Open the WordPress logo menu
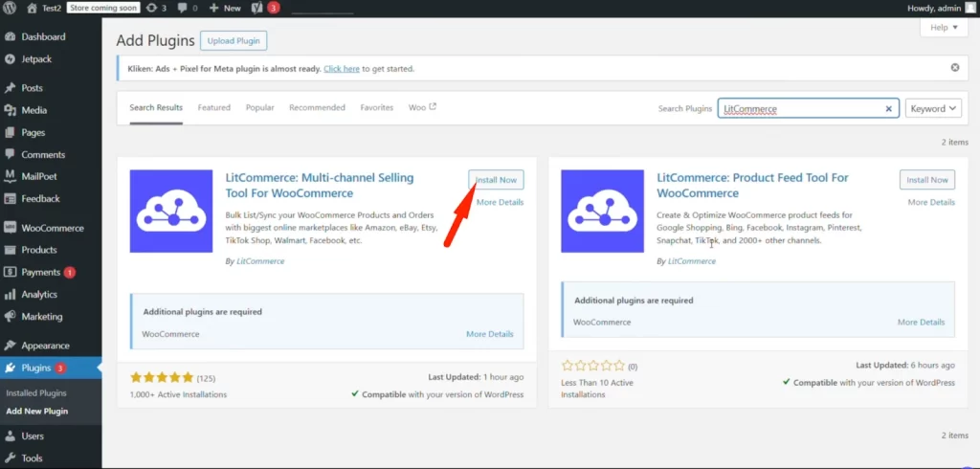This screenshot has width=980, height=469. [10, 8]
